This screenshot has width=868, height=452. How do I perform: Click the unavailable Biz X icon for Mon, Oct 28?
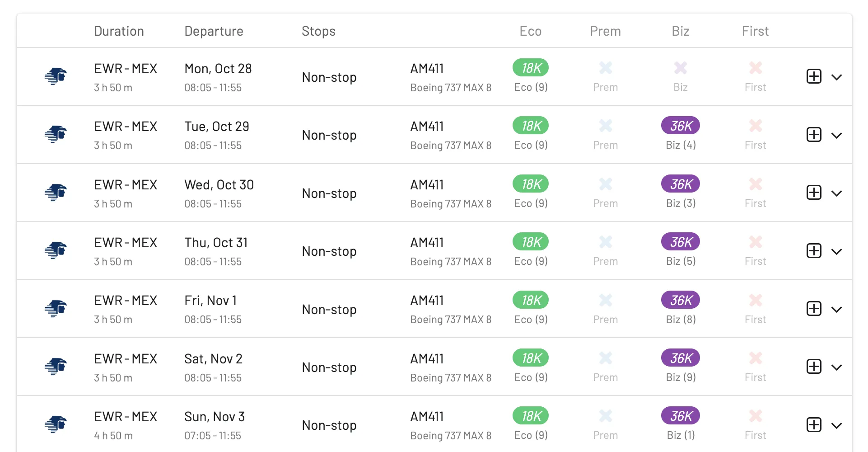point(681,68)
